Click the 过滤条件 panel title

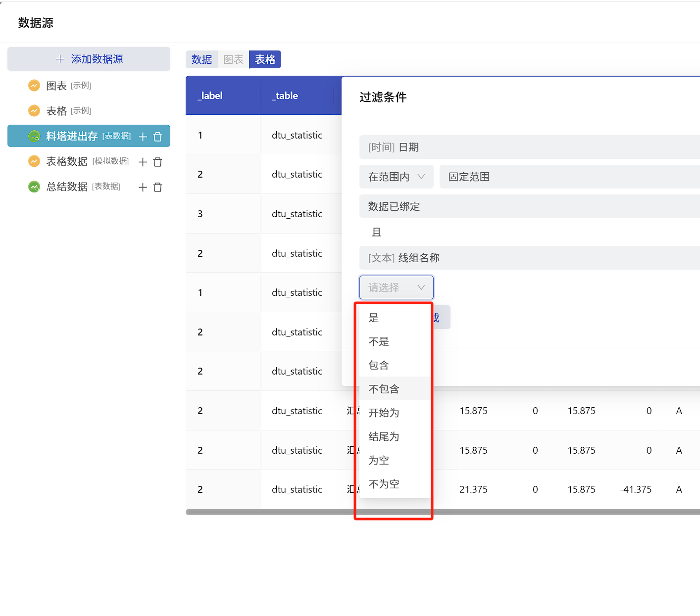tap(383, 97)
